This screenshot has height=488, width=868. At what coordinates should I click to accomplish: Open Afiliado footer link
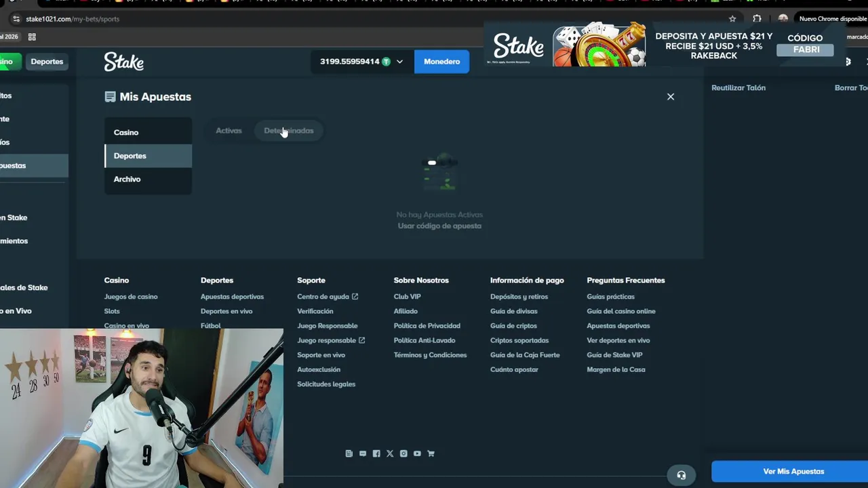click(x=406, y=311)
